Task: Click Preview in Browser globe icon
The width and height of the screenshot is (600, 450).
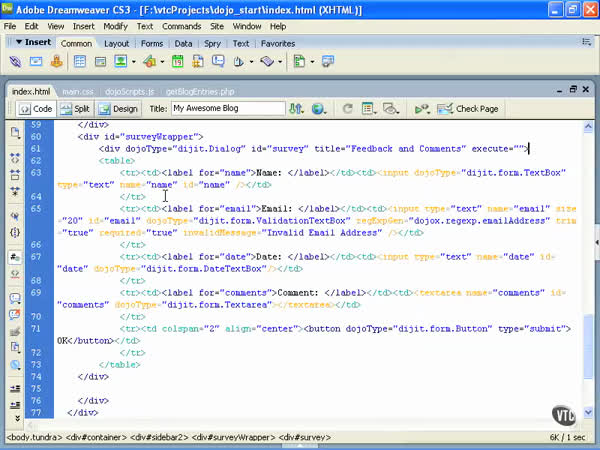Action: 318,108
